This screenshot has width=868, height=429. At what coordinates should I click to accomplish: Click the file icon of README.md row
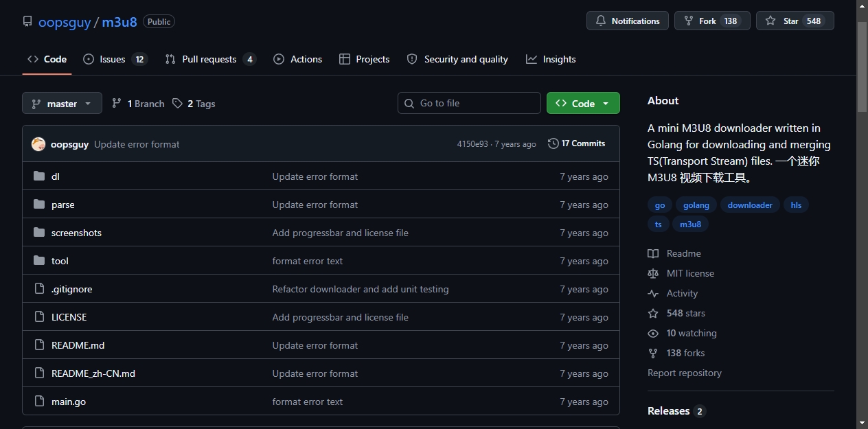pos(39,345)
